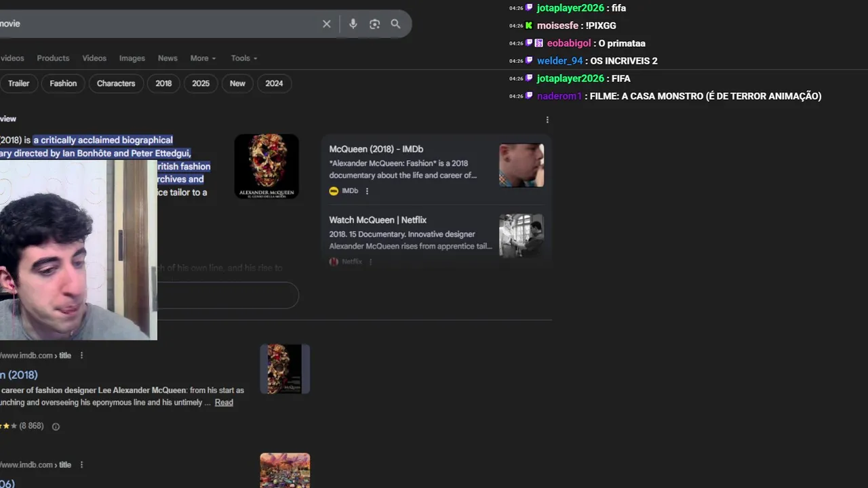The image size is (868, 488).
Task: Select the Fashion filter chip
Action: click(63, 83)
